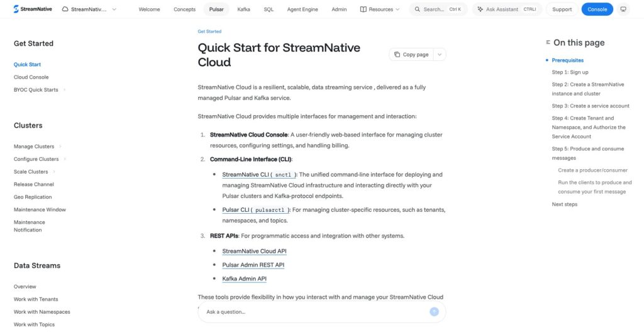Click the StreamNative logo

tap(33, 9)
